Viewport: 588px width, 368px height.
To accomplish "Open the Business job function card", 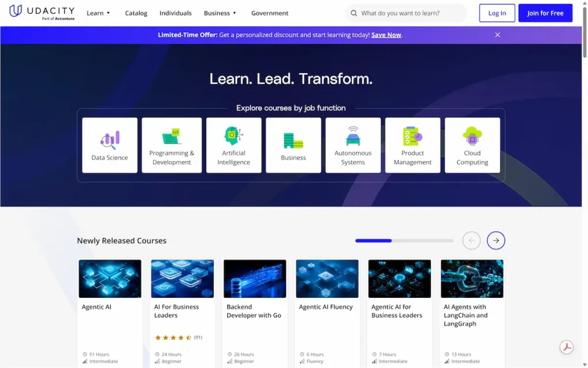I will [x=293, y=145].
